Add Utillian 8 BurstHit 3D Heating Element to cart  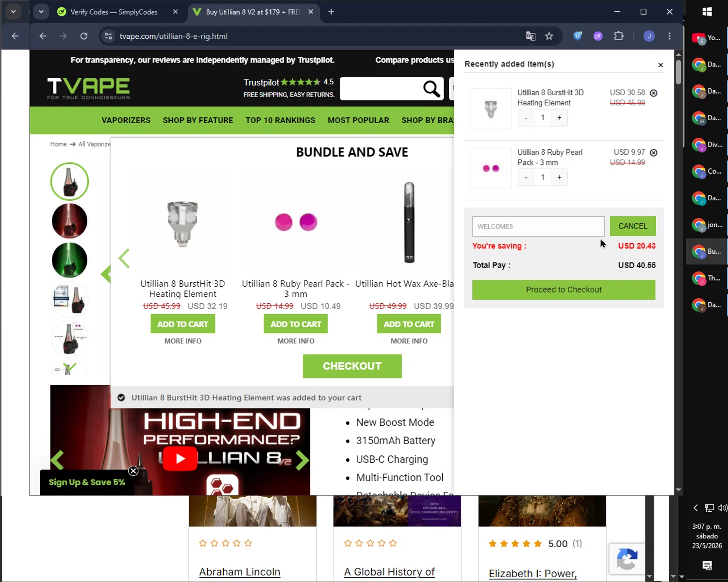183,324
